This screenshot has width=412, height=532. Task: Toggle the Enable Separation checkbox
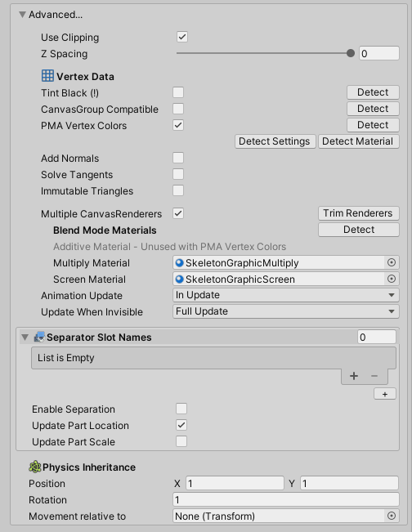181,409
